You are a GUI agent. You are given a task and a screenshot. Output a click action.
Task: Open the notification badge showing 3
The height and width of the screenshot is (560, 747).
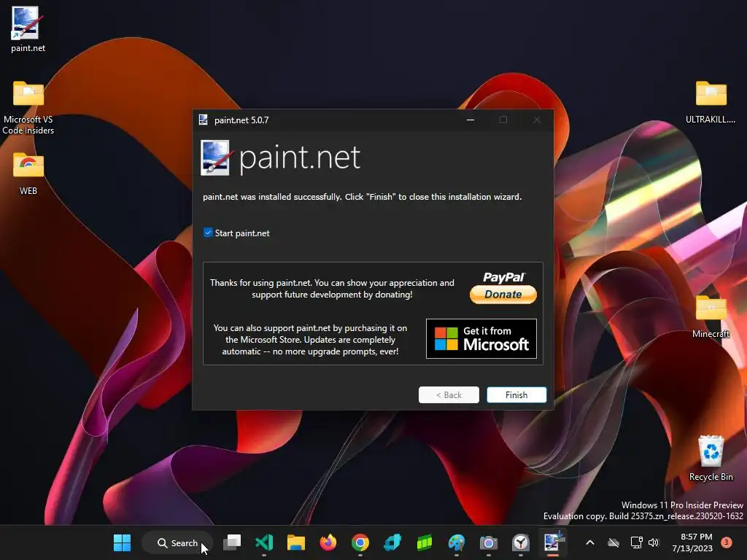[727, 542]
